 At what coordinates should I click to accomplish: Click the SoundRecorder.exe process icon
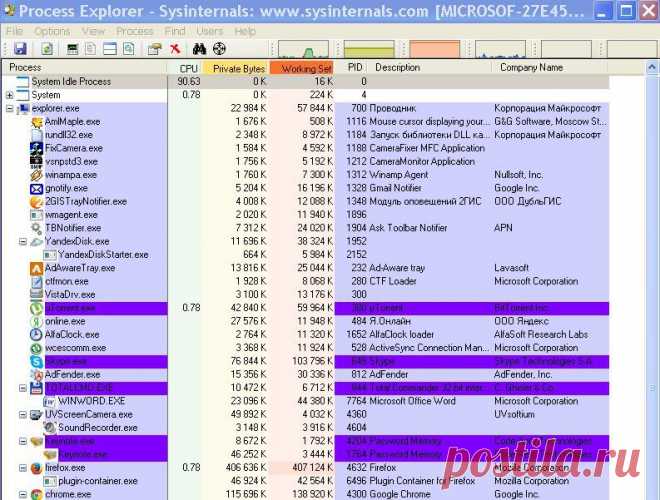coord(50,428)
